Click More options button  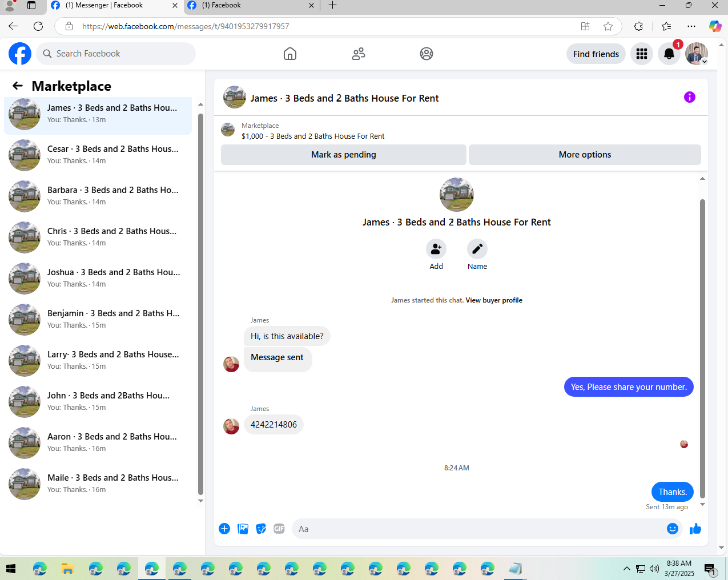click(585, 155)
